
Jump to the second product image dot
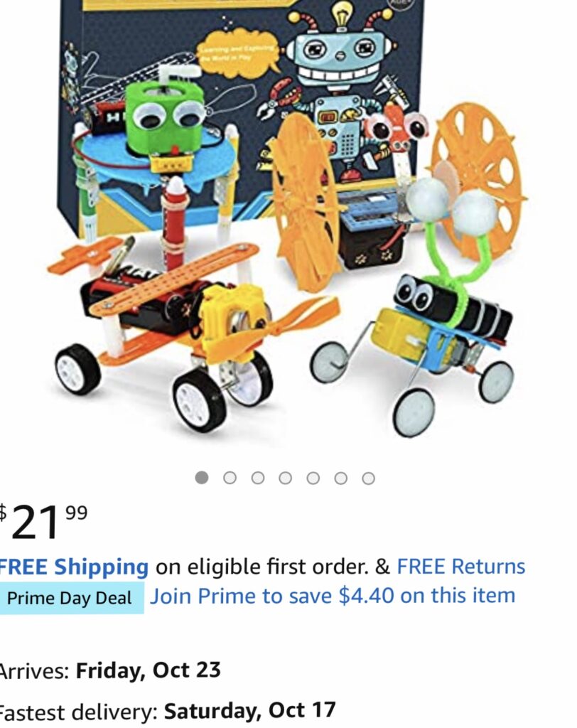click(230, 478)
